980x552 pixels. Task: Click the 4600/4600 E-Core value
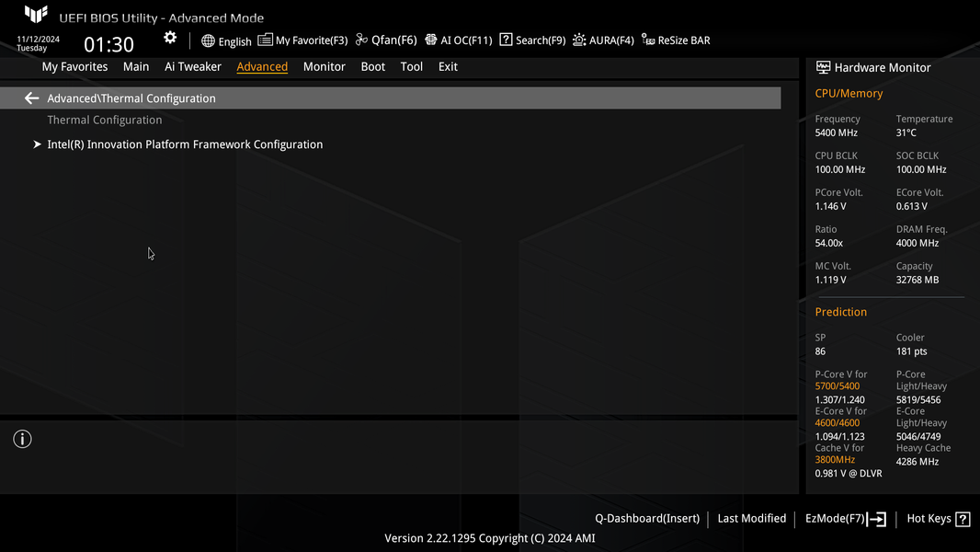coord(837,423)
